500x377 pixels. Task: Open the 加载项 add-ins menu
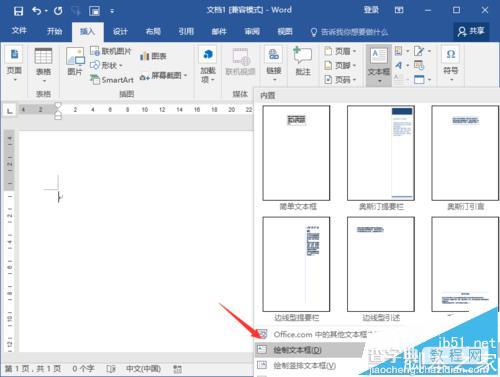tap(208, 65)
